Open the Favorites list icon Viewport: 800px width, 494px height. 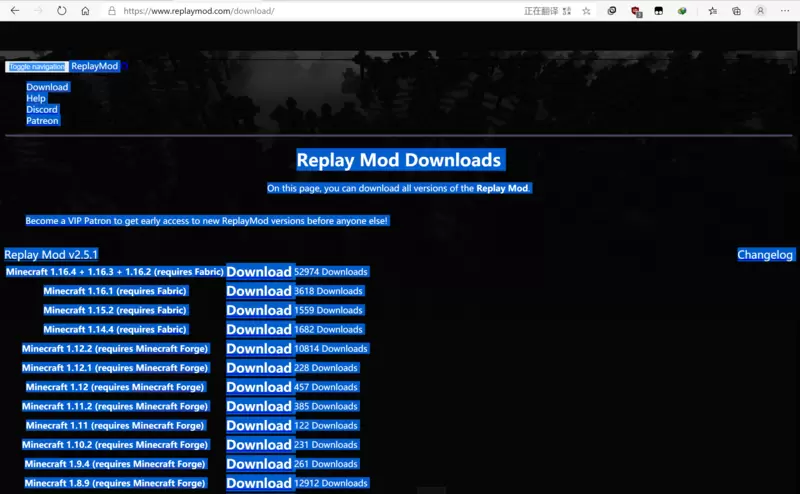tap(713, 11)
